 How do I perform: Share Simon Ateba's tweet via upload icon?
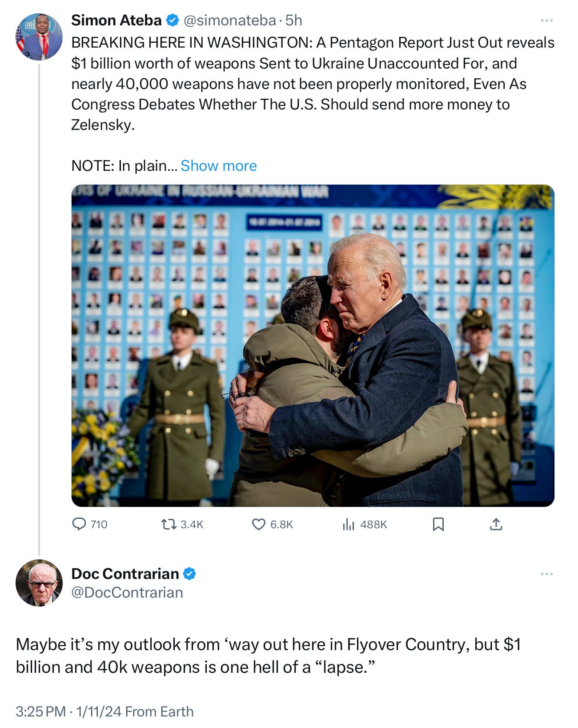(x=496, y=525)
